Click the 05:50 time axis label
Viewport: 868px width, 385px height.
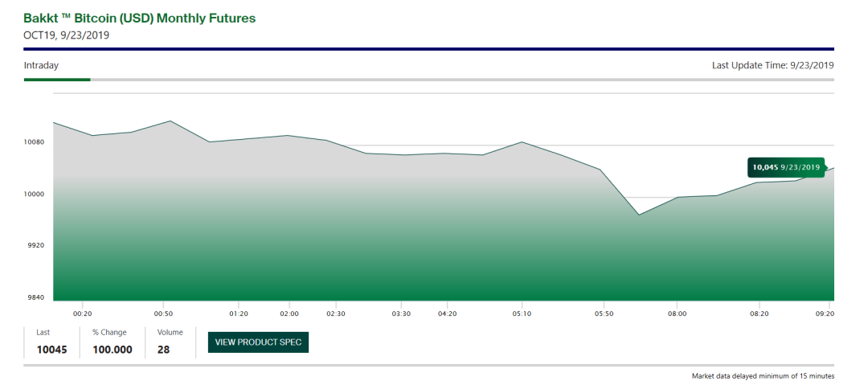point(604,313)
